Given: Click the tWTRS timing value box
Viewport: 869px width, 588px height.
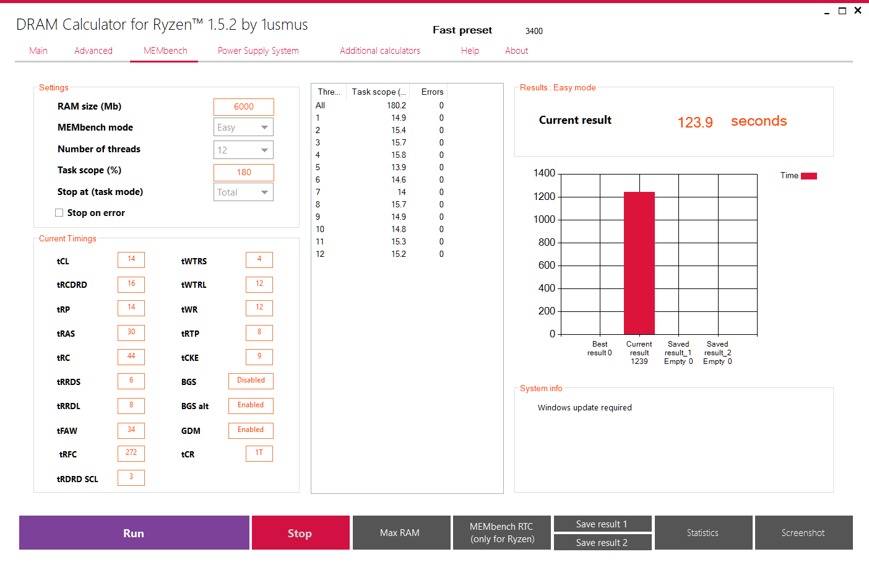Looking at the screenshot, I should pyautogui.click(x=259, y=260).
